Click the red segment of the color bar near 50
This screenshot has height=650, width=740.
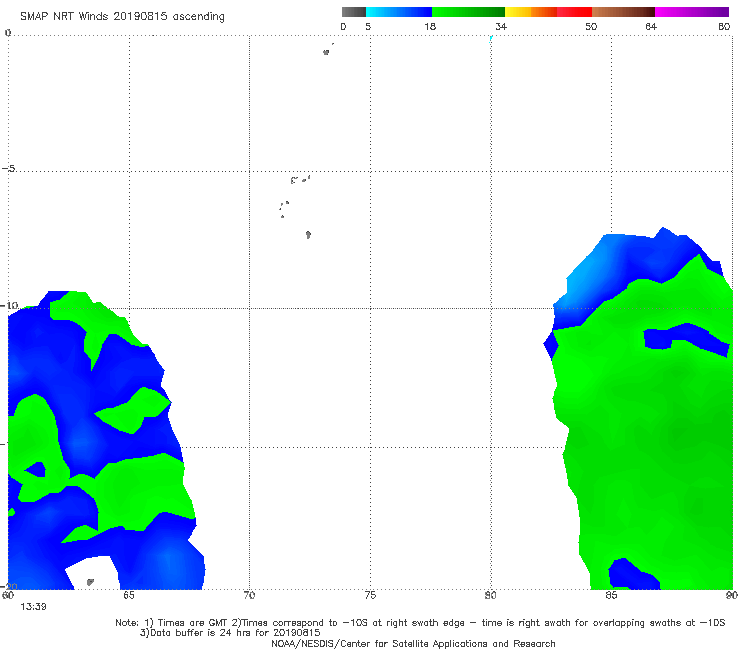point(574,12)
